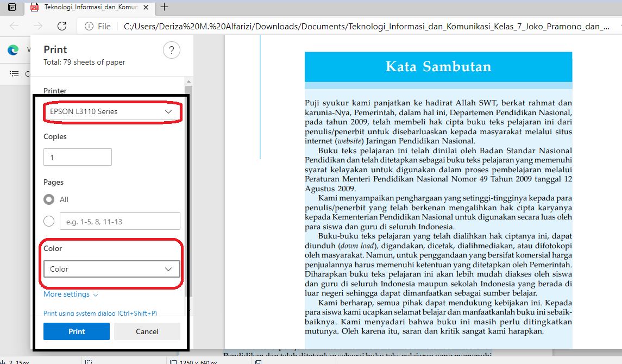
Task: Open a new browser tab
Action: pyautogui.click(x=164, y=7)
